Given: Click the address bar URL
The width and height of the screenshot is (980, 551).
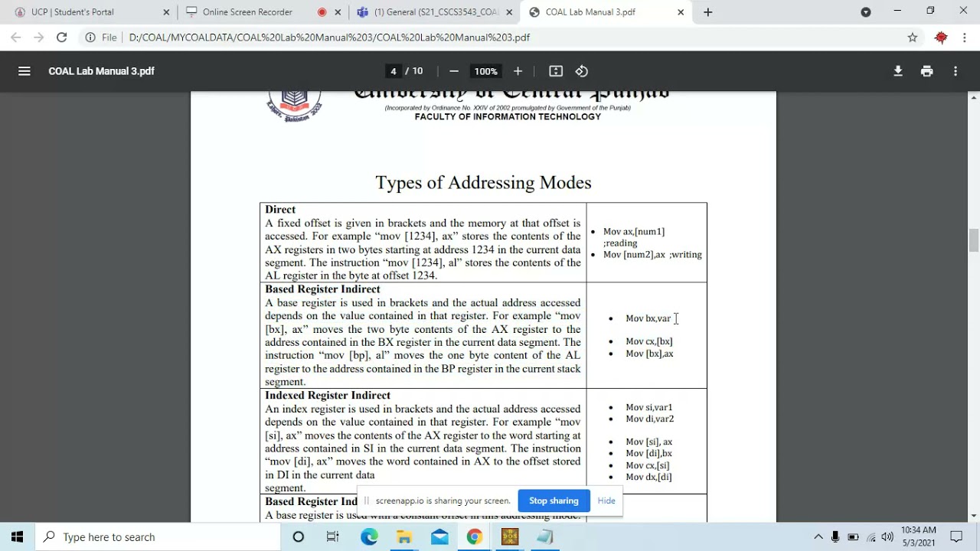Looking at the screenshot, I should click(x=329, y=37).
